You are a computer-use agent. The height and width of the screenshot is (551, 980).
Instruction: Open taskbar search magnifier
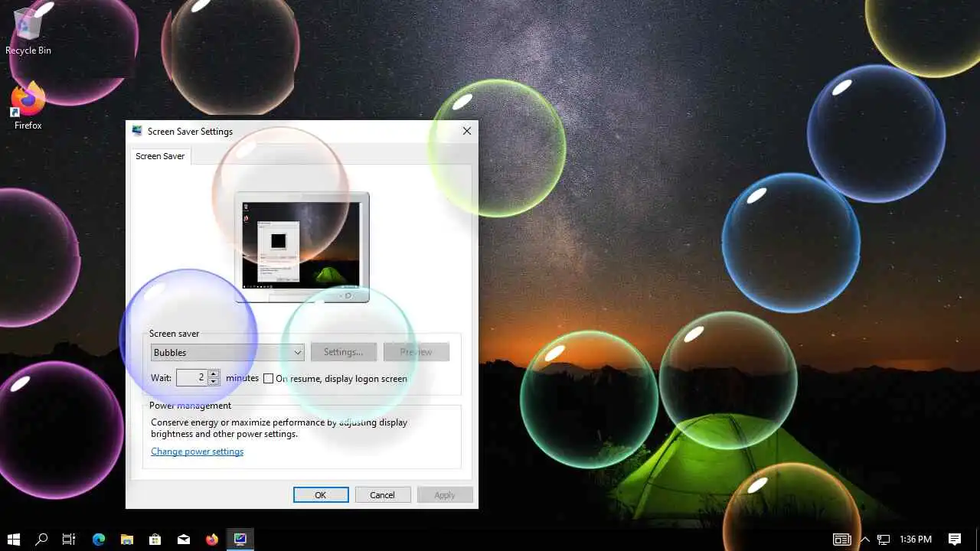pos(41,540)
